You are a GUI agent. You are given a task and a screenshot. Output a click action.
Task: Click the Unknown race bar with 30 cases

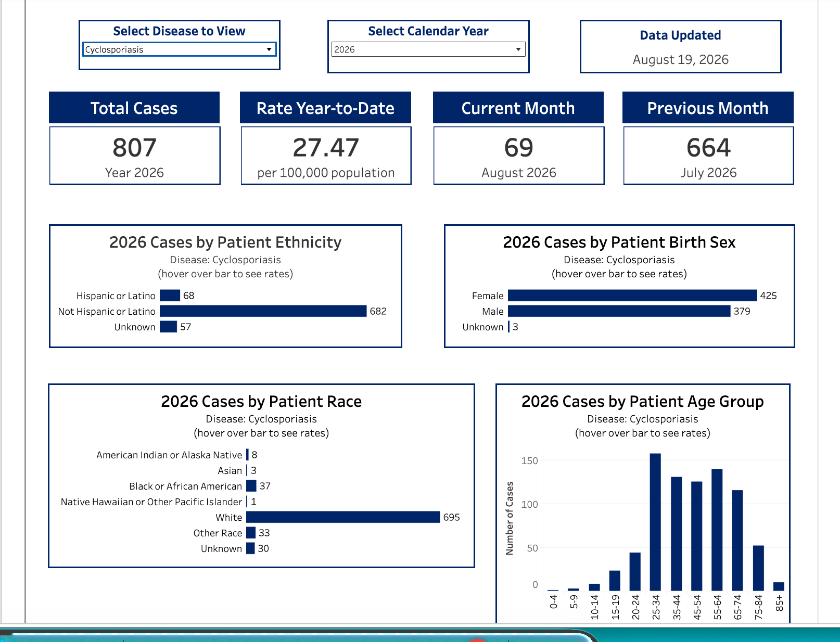pos(250,548)
